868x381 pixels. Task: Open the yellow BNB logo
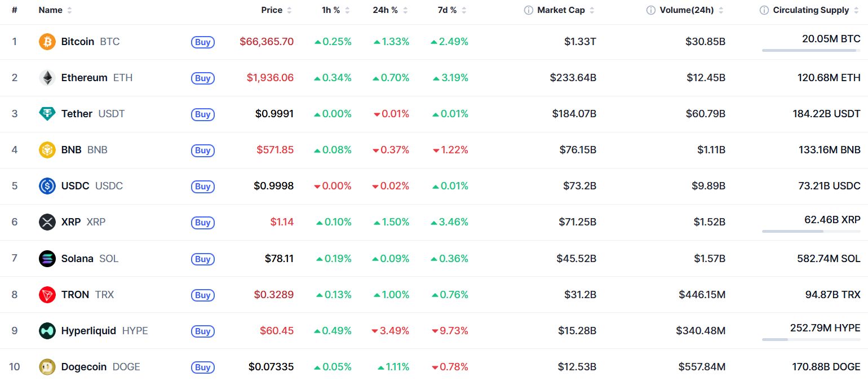pyautogui.click(x=47, y=150)
